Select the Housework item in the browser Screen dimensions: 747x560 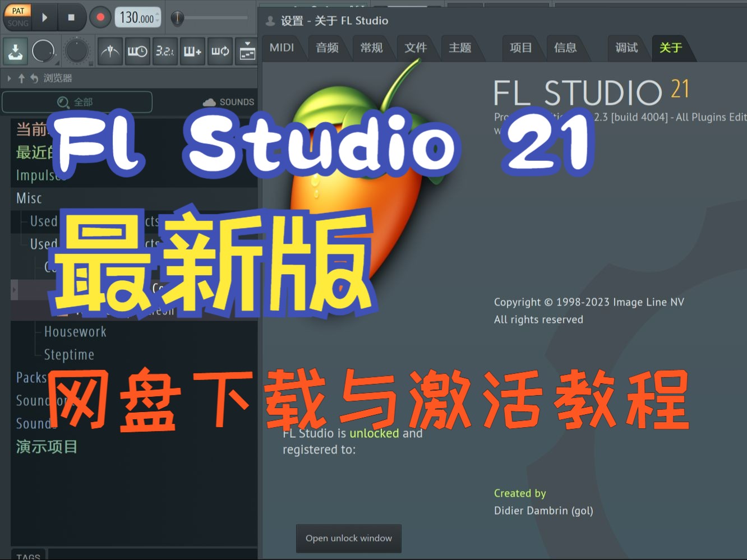(75, 332)
